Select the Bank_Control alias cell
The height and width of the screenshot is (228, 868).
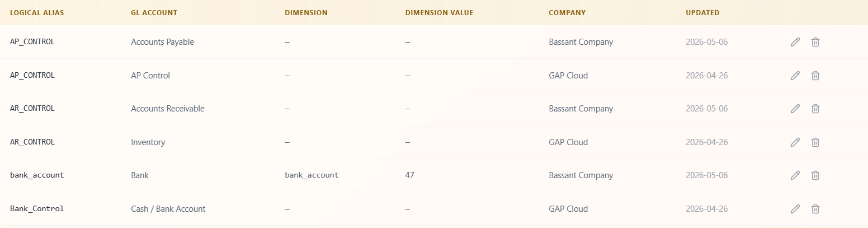coord(37,209)
